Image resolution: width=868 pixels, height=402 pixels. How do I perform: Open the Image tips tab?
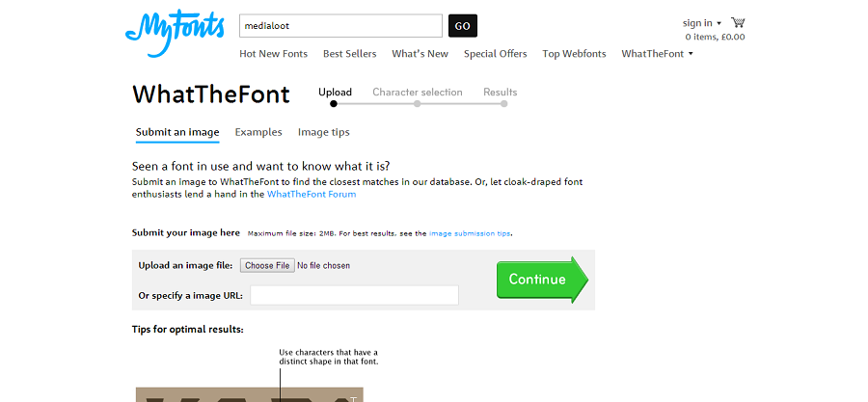(x=324, y=132)
